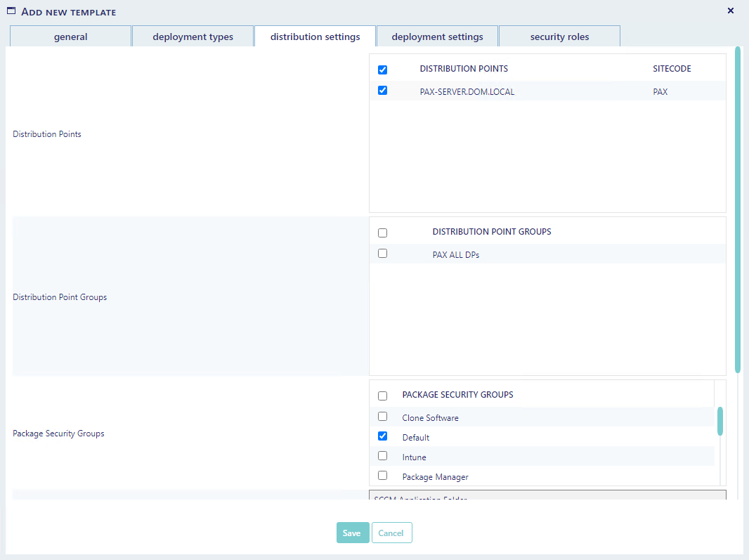Click the main dialog vertical scrollbar
This screenshot has width=749, height=560.
point(738,209)
